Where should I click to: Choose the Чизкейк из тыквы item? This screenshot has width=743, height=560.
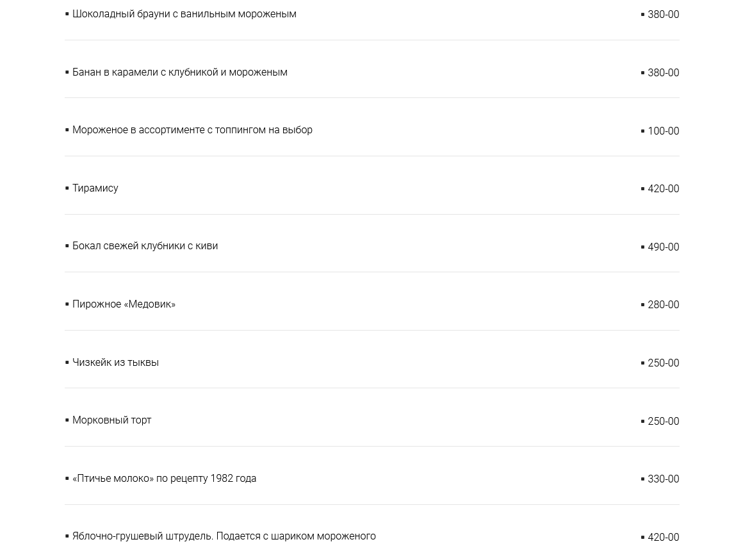tap(115, 363)
